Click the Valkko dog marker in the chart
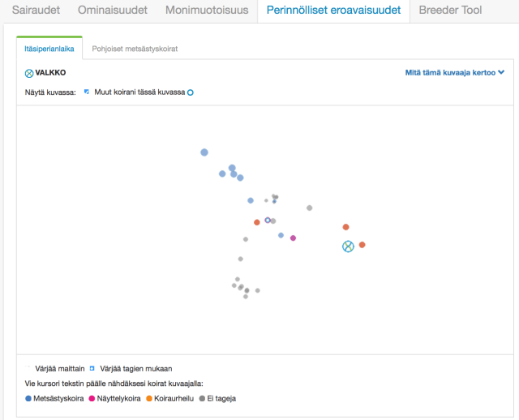Screen dimensions: 519x420 (348, 246)
